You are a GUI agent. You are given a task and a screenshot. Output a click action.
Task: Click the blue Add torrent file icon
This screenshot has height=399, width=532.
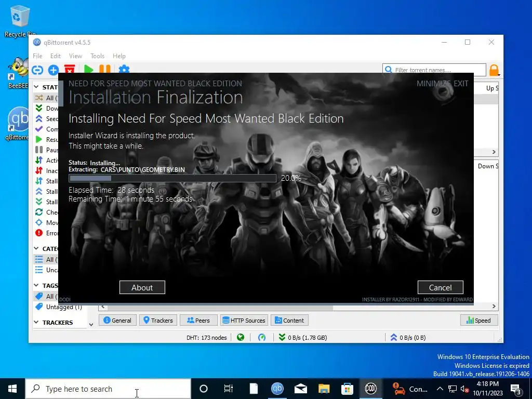click(x=54, y=70)
